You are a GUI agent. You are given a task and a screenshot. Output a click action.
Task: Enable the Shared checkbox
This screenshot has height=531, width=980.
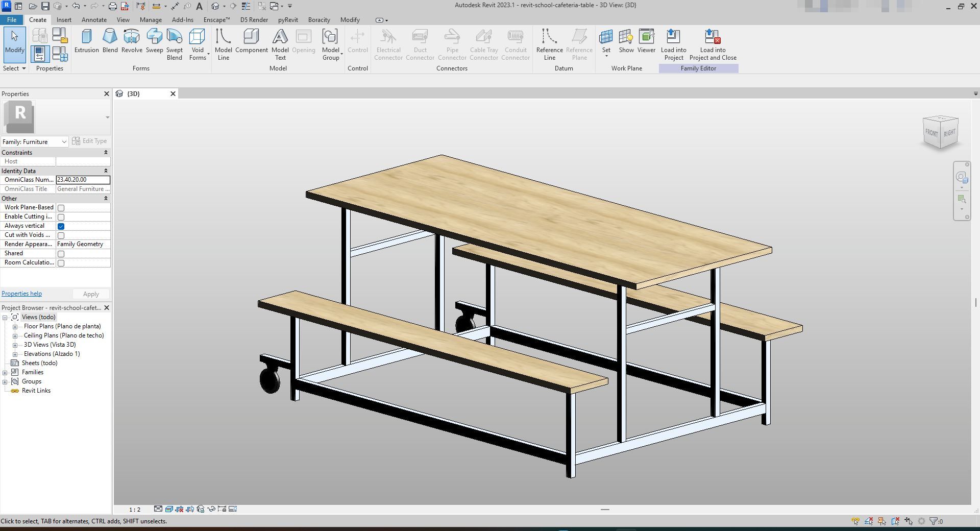pos(61,254)
